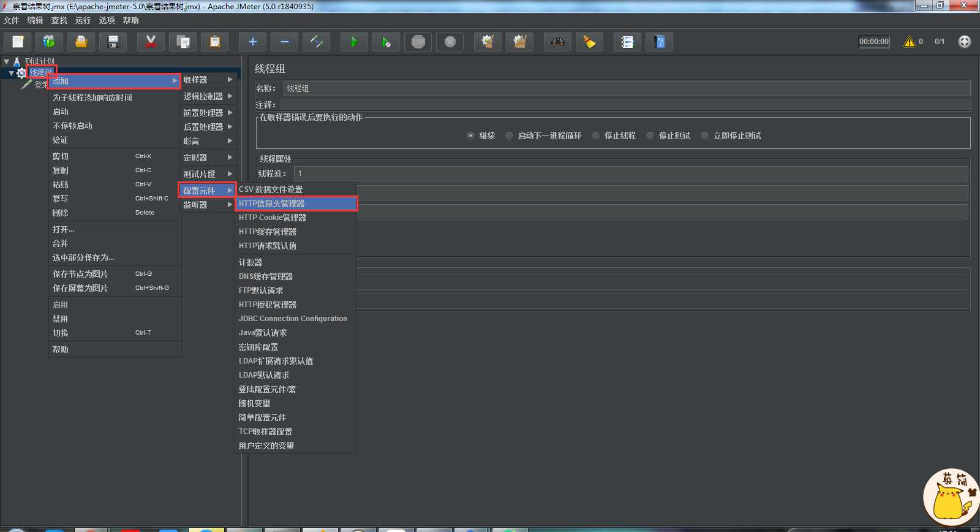Screen dimensions: 980x532
Task: Click the Shutdown test icon
Action: [x=450, y=42]
